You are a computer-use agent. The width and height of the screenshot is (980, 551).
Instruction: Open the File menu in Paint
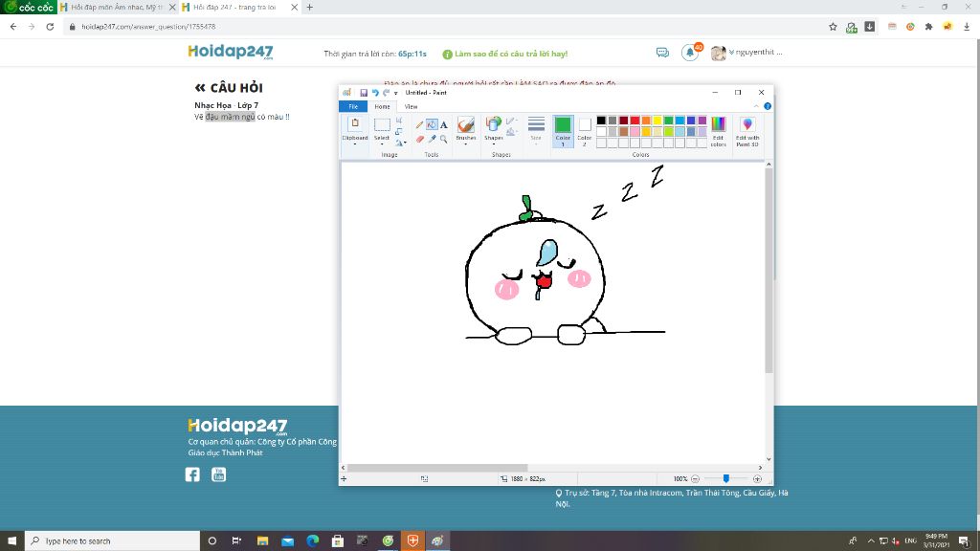[x=353, y=107]
